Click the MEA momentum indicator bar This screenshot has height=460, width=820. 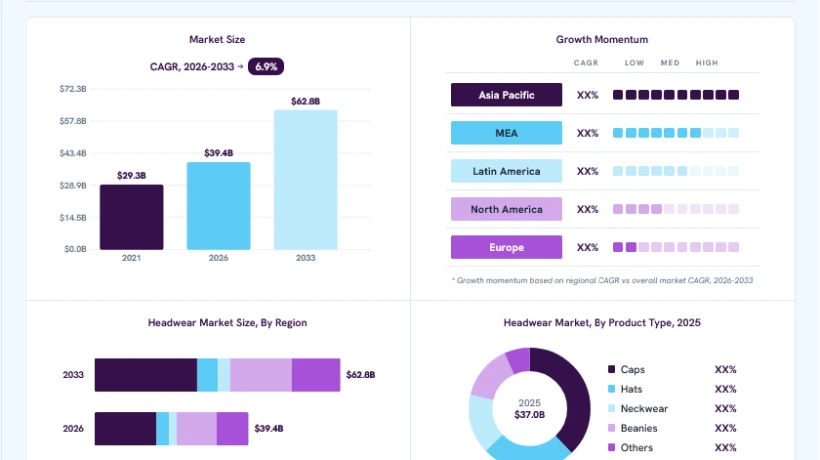pyautogui.click(x=676, y=133)
